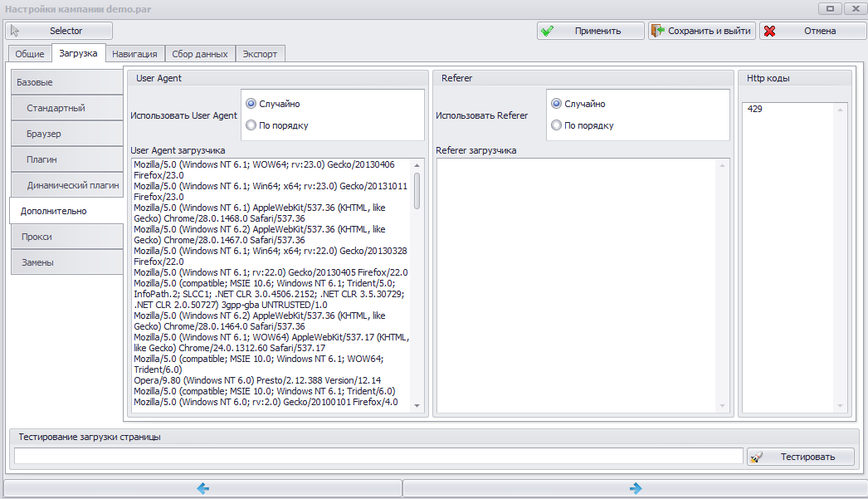The image size is (868, 499).
Task: Select 'Случайно' for User Agent
Action: (x=251, y=104)
